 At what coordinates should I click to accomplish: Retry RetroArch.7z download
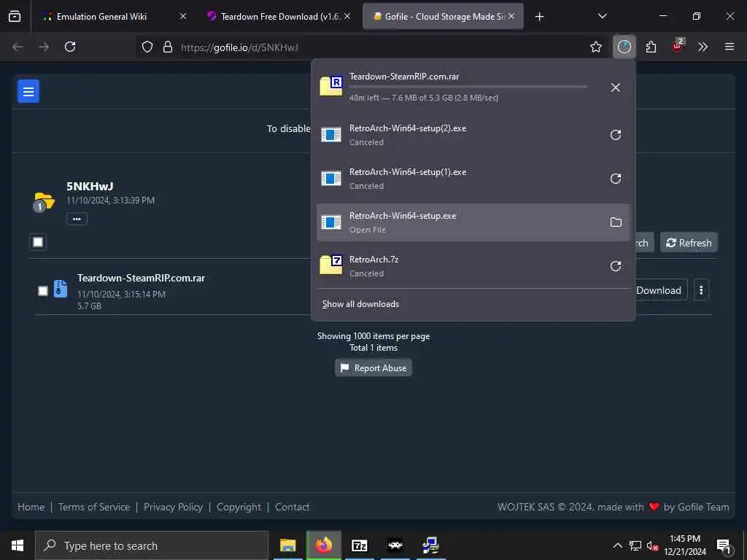(x=616, y=265)
